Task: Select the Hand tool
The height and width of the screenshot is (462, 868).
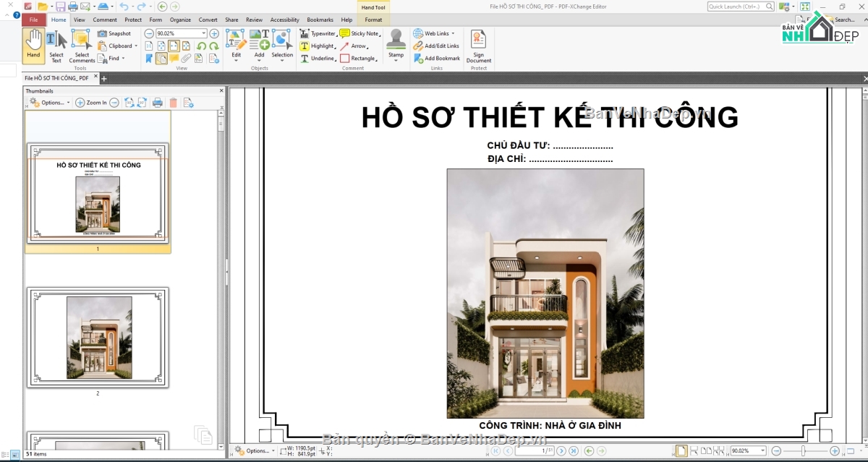Action: 33,45
